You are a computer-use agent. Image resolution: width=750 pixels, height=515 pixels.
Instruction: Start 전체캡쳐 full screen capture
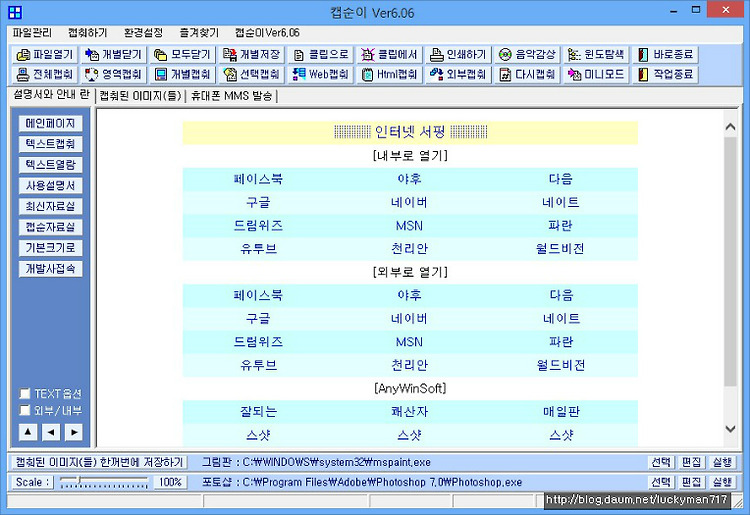pyautogui.click(x=44, y=75)
